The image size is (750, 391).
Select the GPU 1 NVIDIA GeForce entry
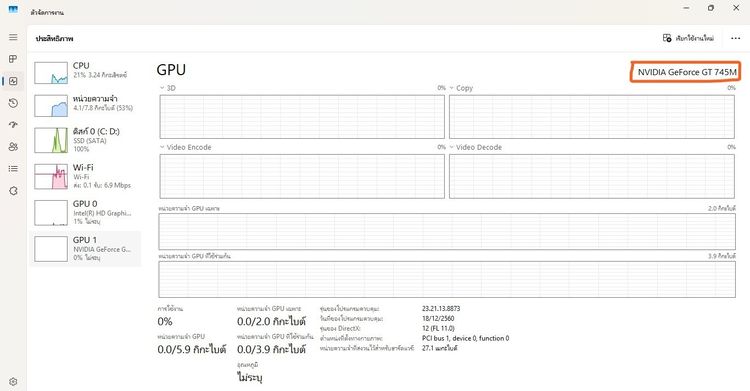pos(85,248)
